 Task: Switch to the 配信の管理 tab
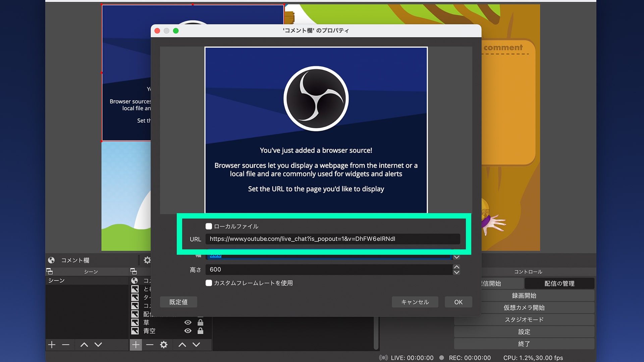point(559,283)
